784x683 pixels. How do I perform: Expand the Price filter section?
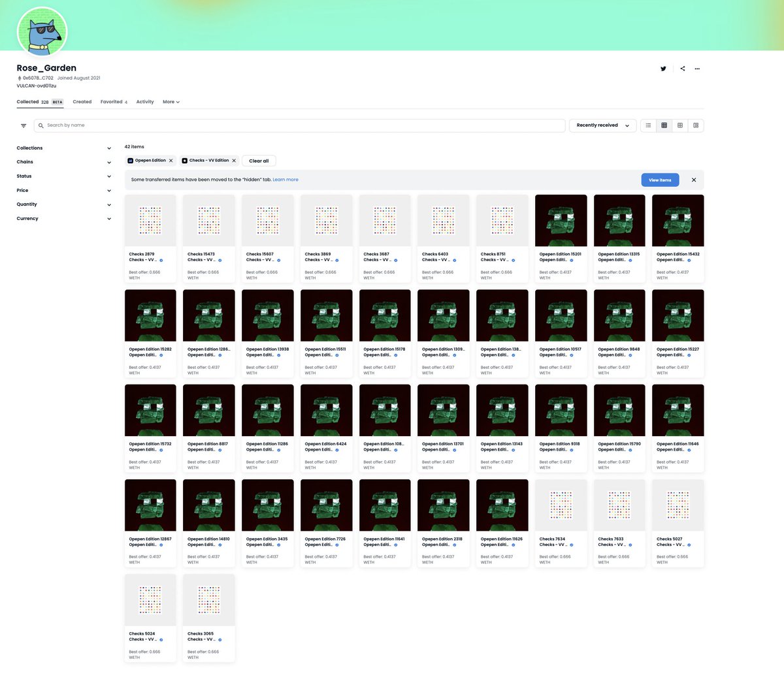click(64, 191)
